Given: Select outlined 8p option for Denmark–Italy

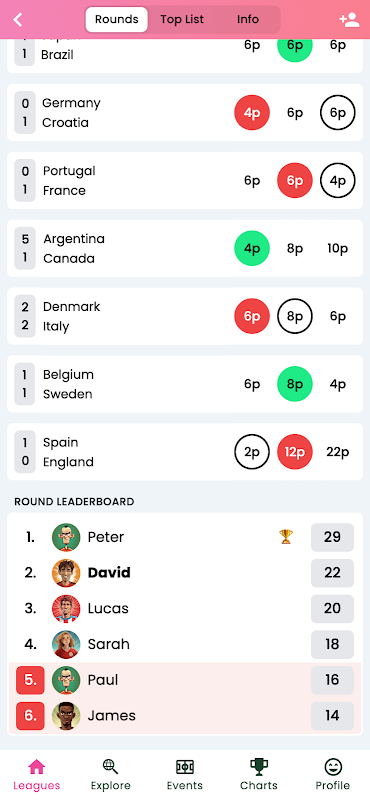Looking at the screenshot, I should 295,316.
